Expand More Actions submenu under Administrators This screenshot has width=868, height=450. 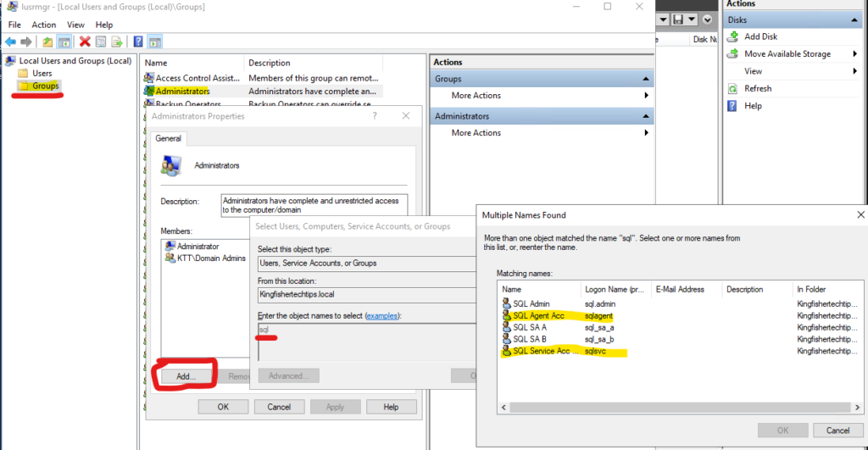[x=646, y=133]
